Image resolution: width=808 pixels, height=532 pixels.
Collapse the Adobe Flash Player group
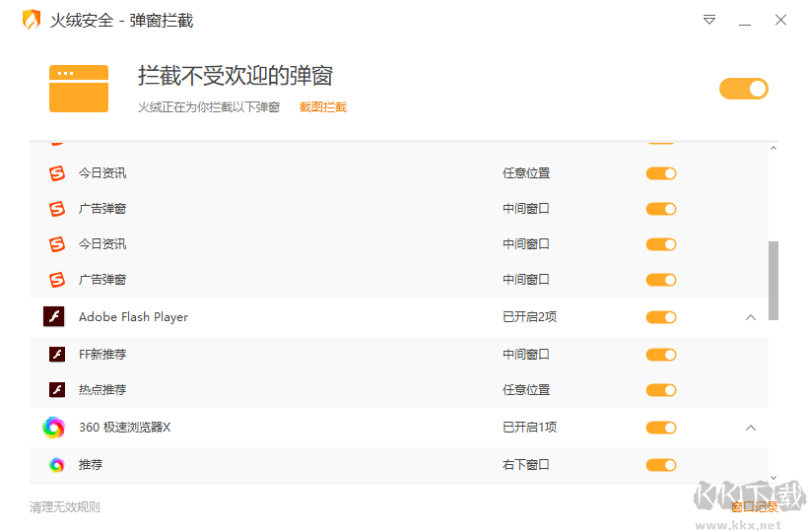(x=751, y=317)
